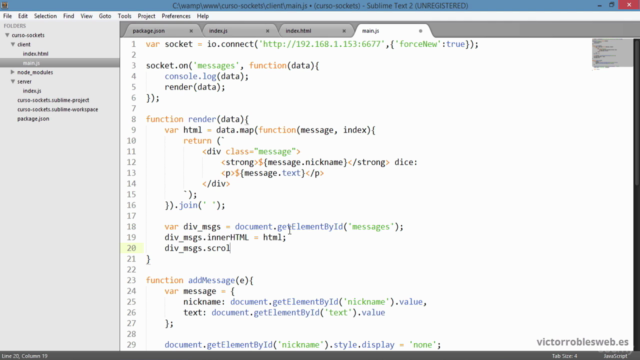This screenshot has height=360, width=640.
Task: Click line number 23 in gutter
Action: [131, 280]
